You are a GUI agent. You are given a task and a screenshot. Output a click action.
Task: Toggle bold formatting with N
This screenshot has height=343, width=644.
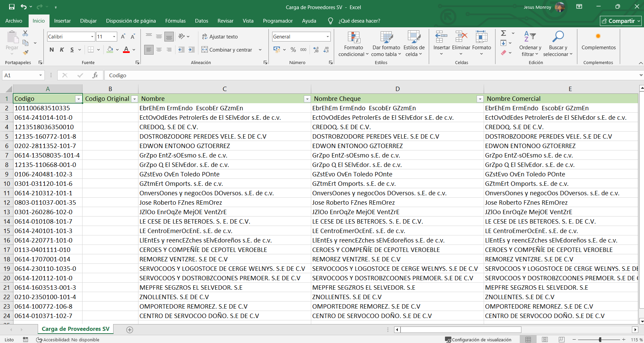tap(51, 50)
